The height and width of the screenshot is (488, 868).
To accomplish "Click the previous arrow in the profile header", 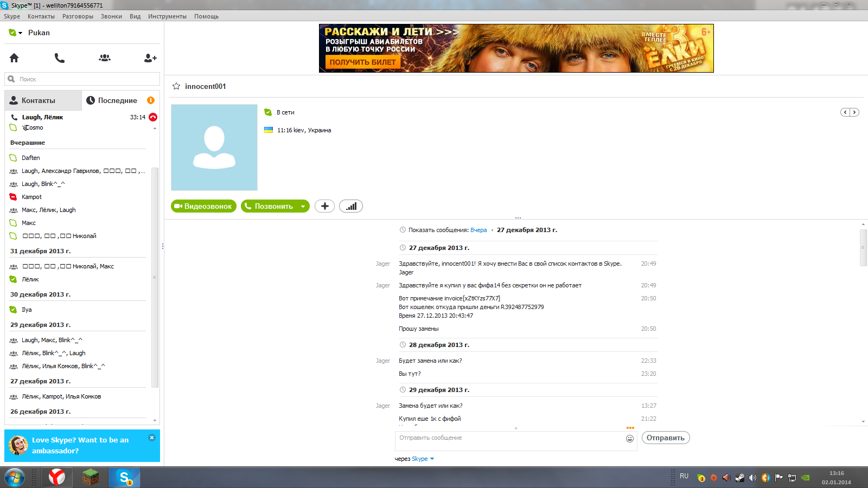I will [x=845, y=112].
